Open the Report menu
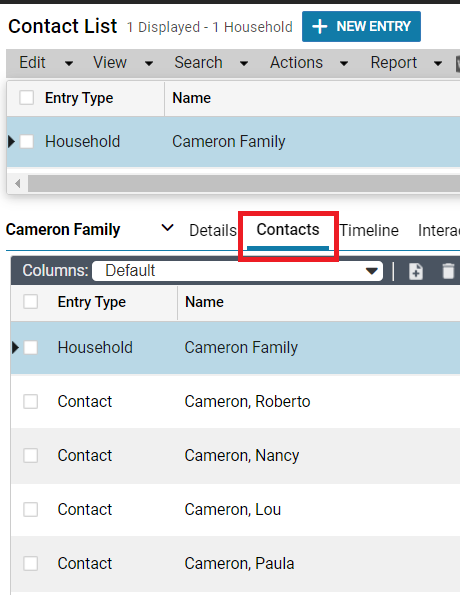 tap(406, 63)
